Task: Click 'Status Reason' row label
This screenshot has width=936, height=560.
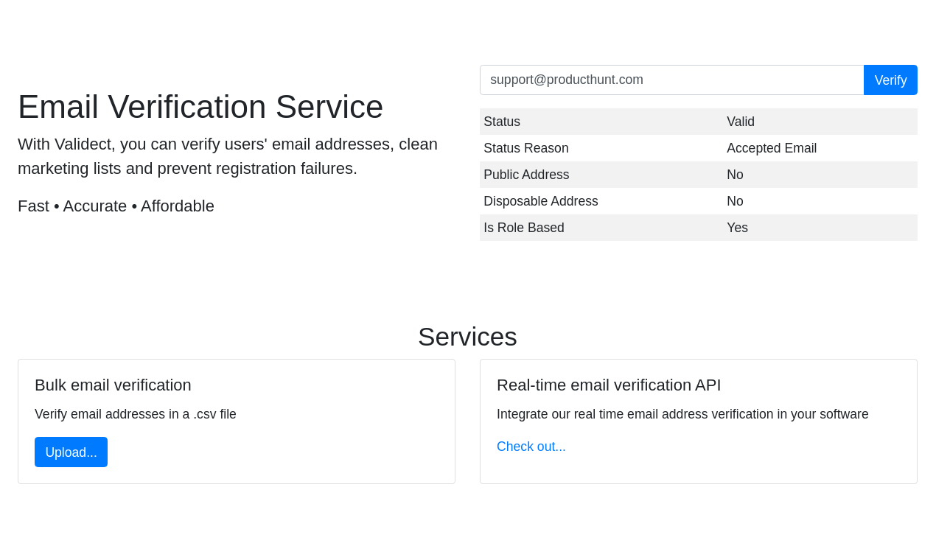Action: tap(526, 148)
